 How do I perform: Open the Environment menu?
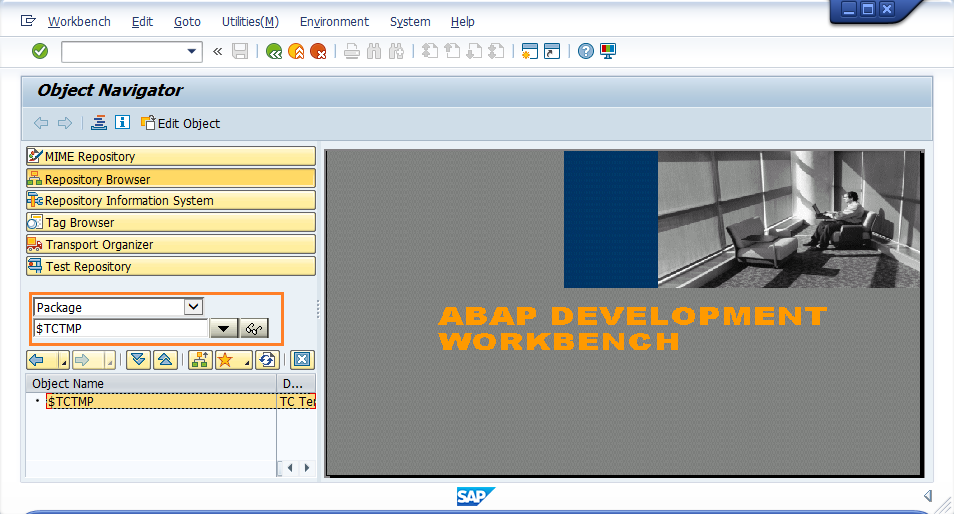(x=334, y=22)
